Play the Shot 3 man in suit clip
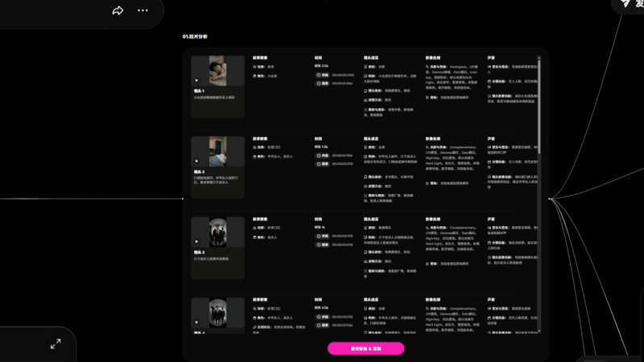This screenshot has width=644, height=362. click(196, 241)
